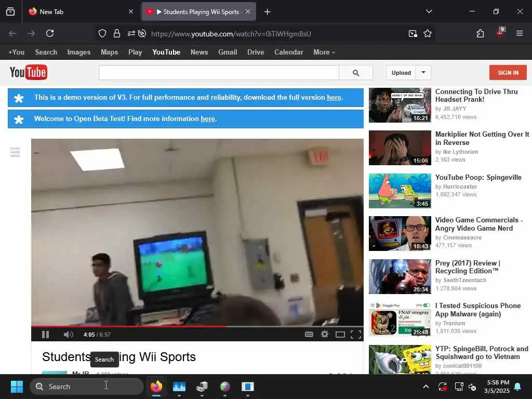Viewport: 532px width, 399px height.
Task: Open the Open Beta Test 'here' link
Action: point(208,119)
